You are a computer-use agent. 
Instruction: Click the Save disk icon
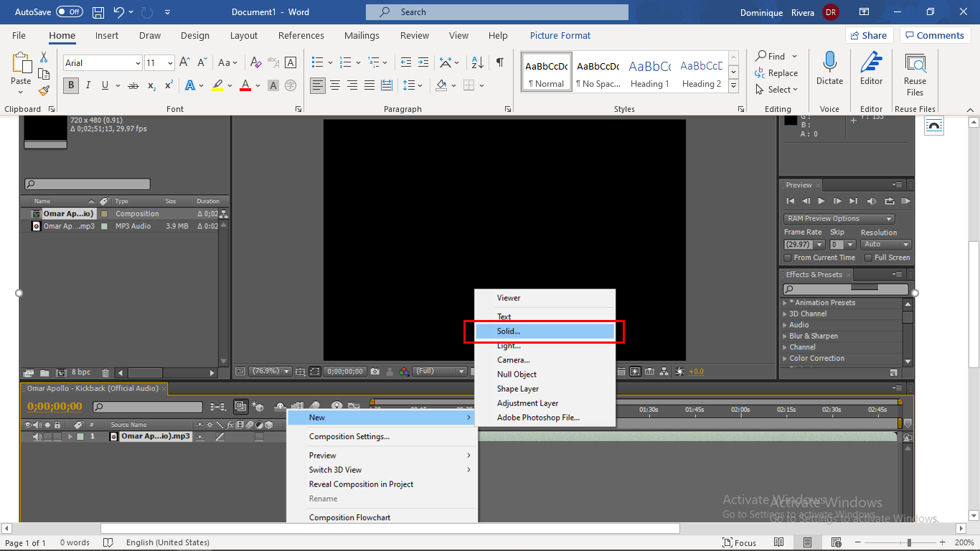[98, 12]
